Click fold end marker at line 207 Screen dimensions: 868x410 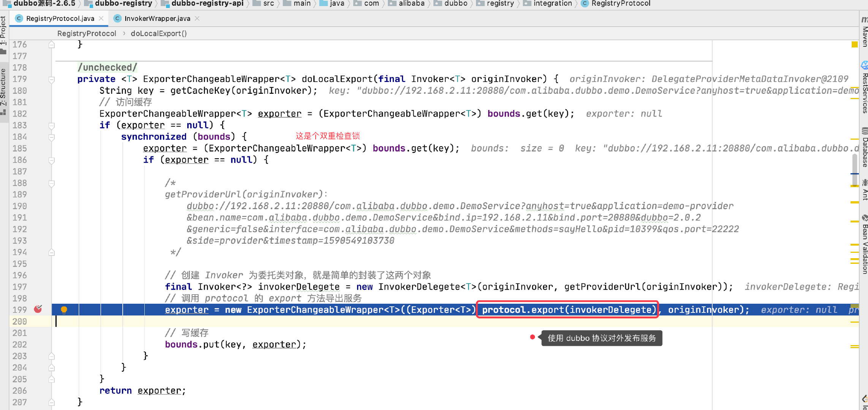[52, 402]
